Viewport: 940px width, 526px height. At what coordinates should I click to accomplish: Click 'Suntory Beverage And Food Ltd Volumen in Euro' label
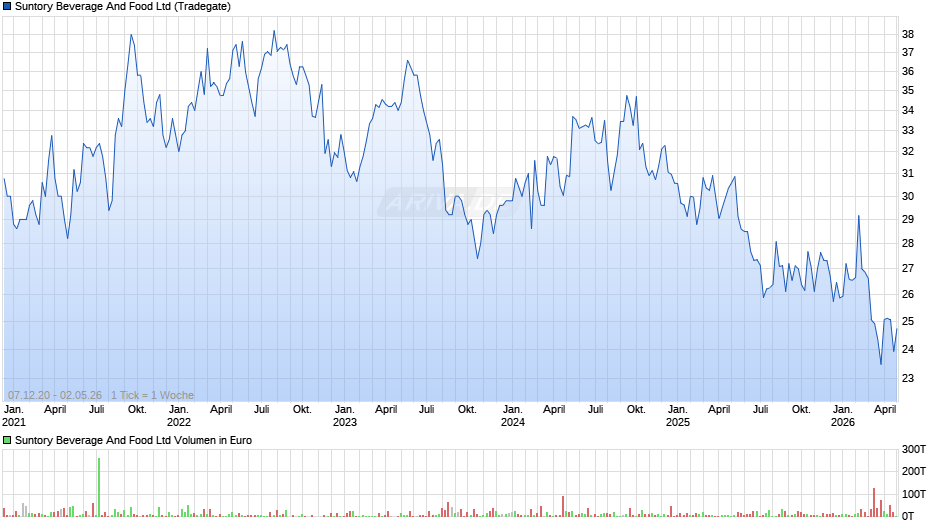point(133,440)
